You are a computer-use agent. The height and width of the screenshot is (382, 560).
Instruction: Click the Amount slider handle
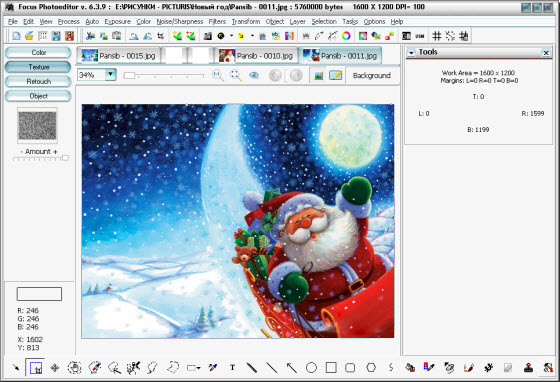(65, 158)
